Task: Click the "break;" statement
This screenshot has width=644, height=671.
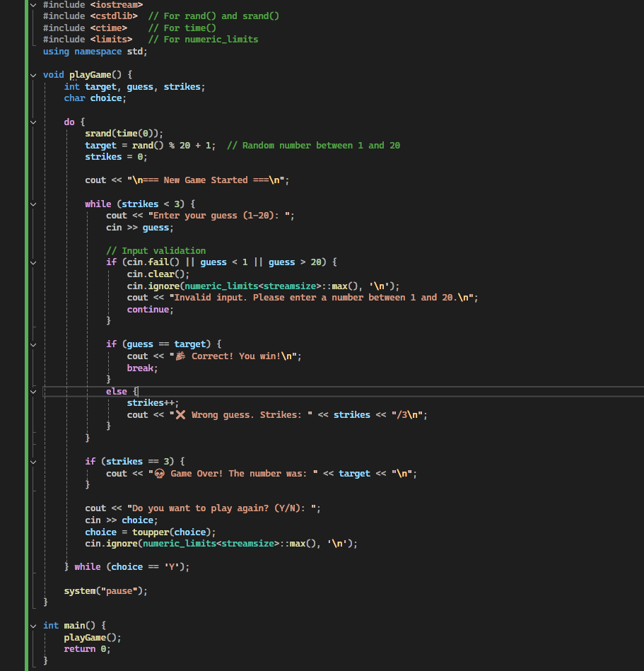Action: tap(143, 368)
